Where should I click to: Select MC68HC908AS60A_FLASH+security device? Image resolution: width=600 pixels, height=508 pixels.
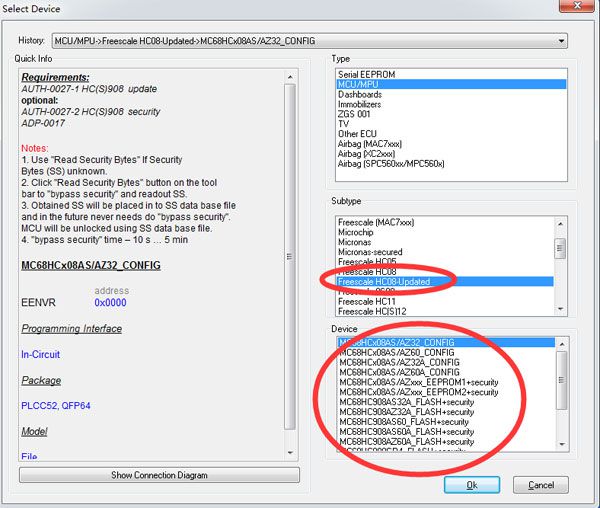[446, 432]
